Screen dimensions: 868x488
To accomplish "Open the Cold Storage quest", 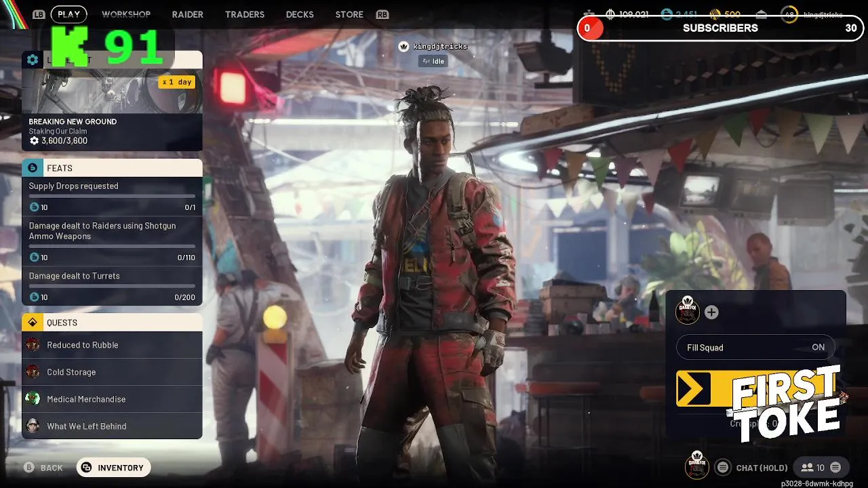I will pos(112,372).
